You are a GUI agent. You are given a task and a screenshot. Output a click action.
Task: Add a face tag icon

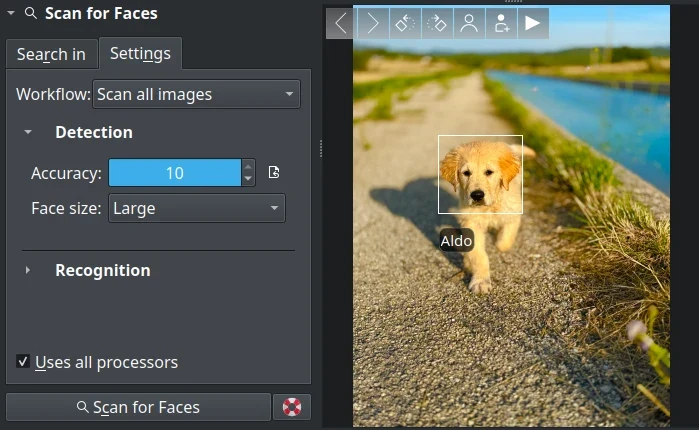coord(501,23)
